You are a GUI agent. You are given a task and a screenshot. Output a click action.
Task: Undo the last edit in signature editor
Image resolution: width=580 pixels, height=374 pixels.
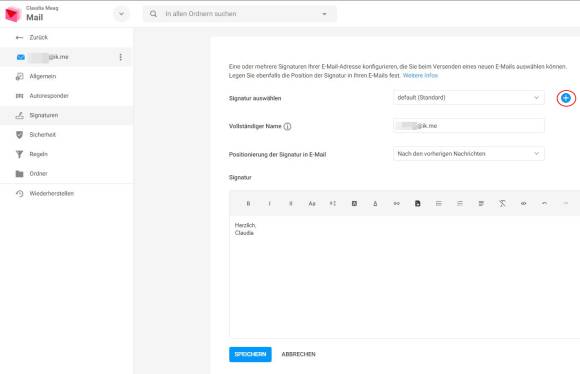[x=544, y=203]
